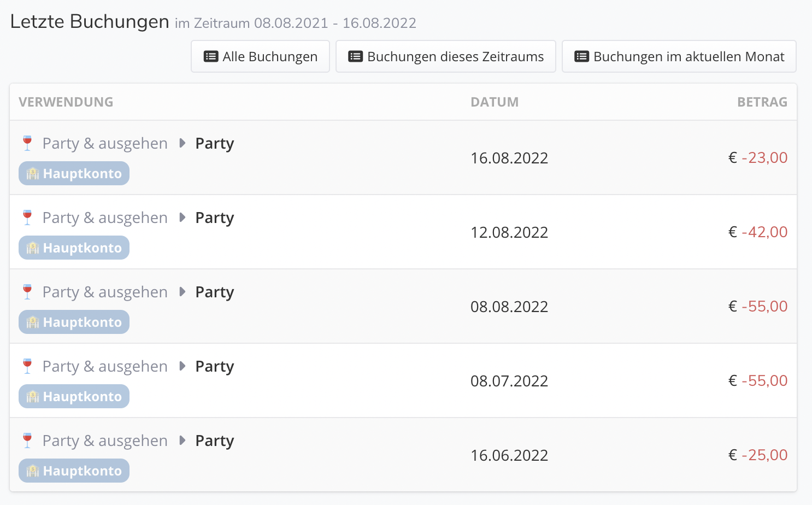Open Hauptkonto badge of the -25,00 booking
The image size is (812, 505).
click(74, 471)
